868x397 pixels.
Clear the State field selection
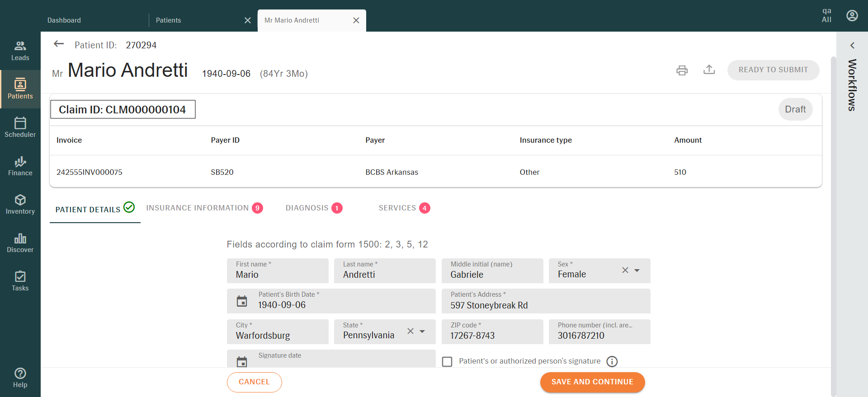(410, 331)
